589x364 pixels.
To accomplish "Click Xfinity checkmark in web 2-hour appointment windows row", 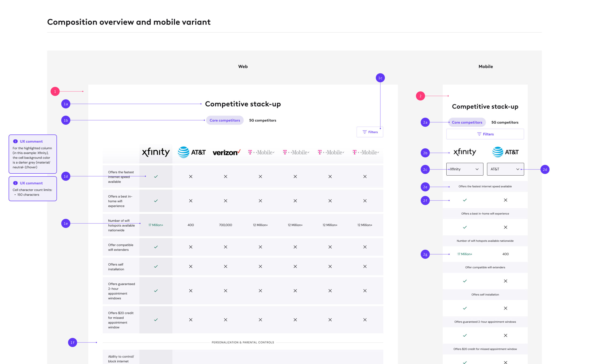I will click(156, 291).
